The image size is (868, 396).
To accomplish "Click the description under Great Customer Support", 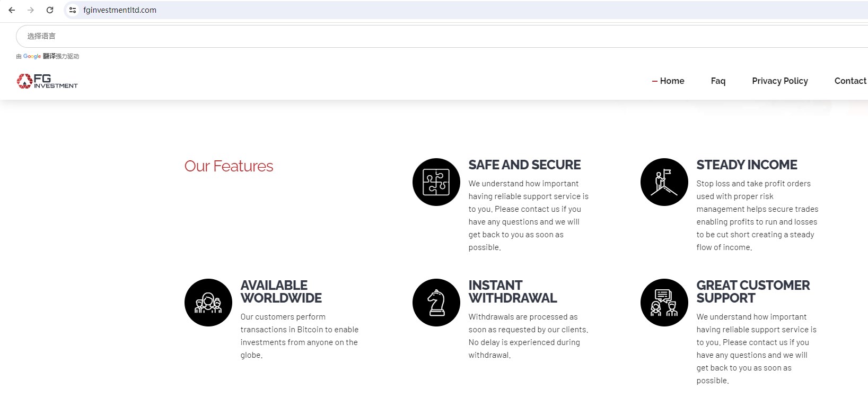I will tap(757, 349).
